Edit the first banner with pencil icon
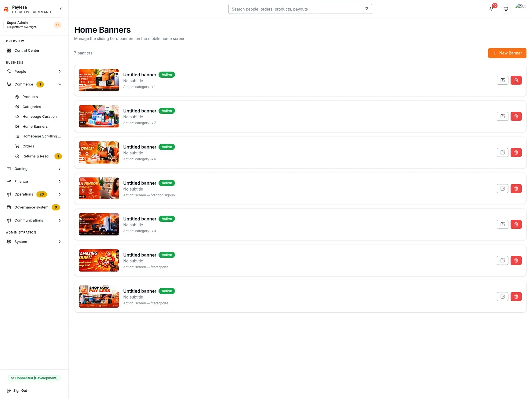Image resolution: width=532 pixels, height=399 pixels. (502, 80)
